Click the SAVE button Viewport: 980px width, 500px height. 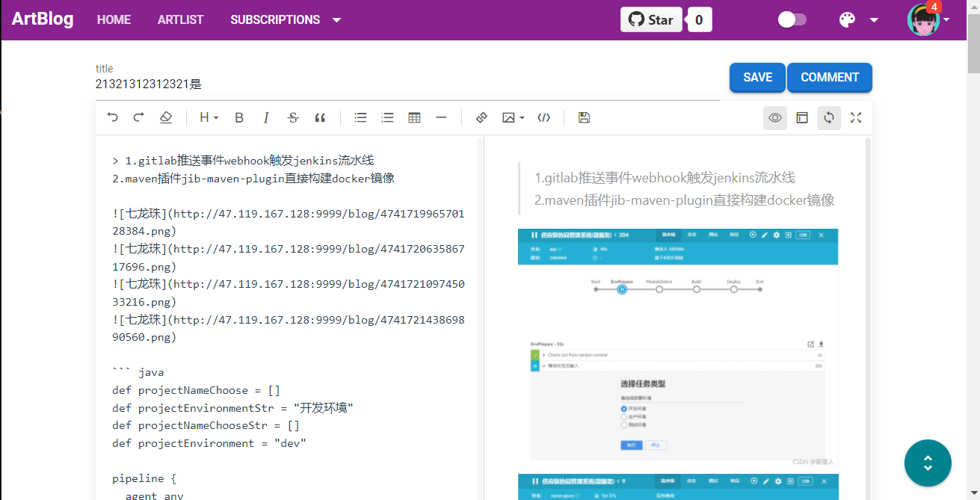coord(757,78)
